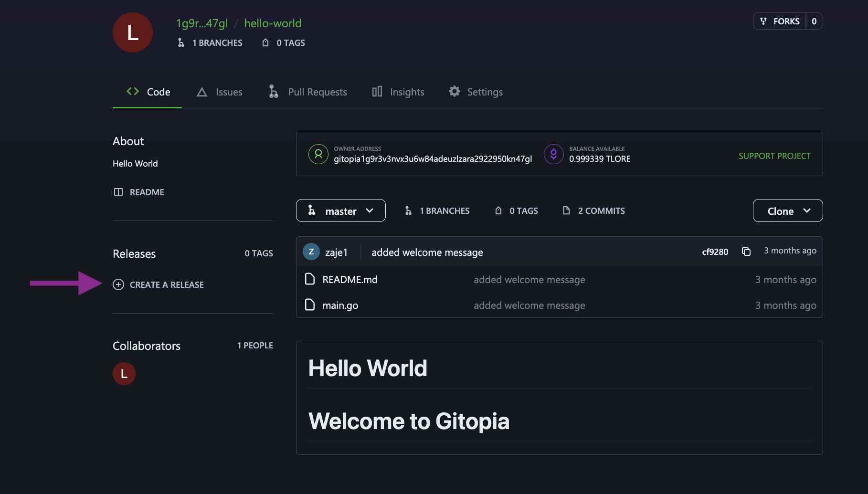Image resolution: width=868 pixels, height=494 pixels.
Task: Click 0 TAGS beside Releases
Action: pos(259,253)
